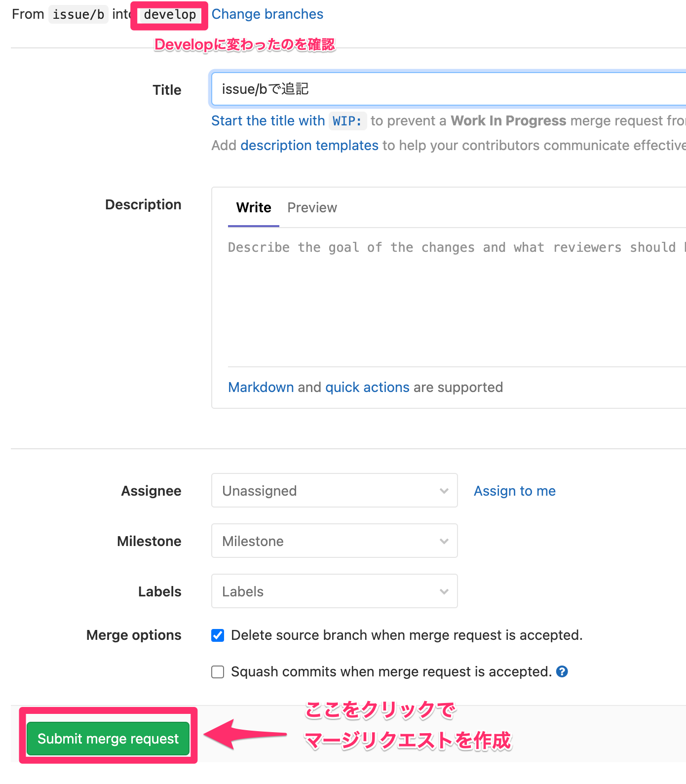686x784 pixels.
Task: Click Submit merge request button
Action: click(x=108, y=739)
